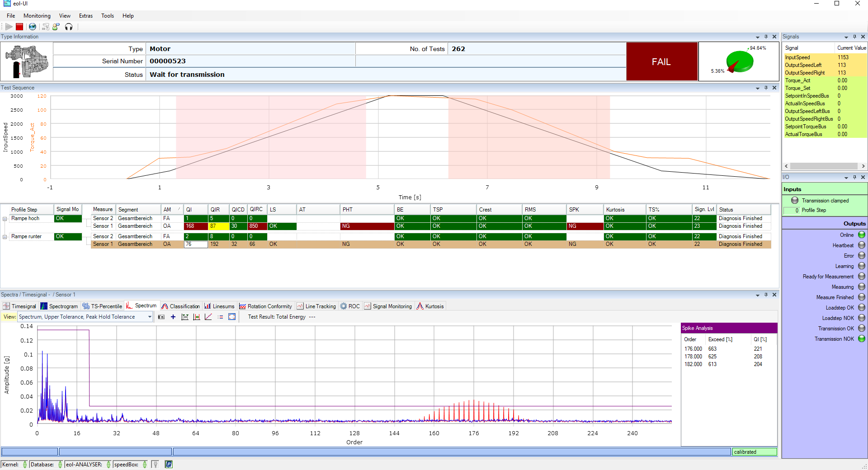
Task: Click the globe icon in toolbar
Action: click(x=33, y=27)
